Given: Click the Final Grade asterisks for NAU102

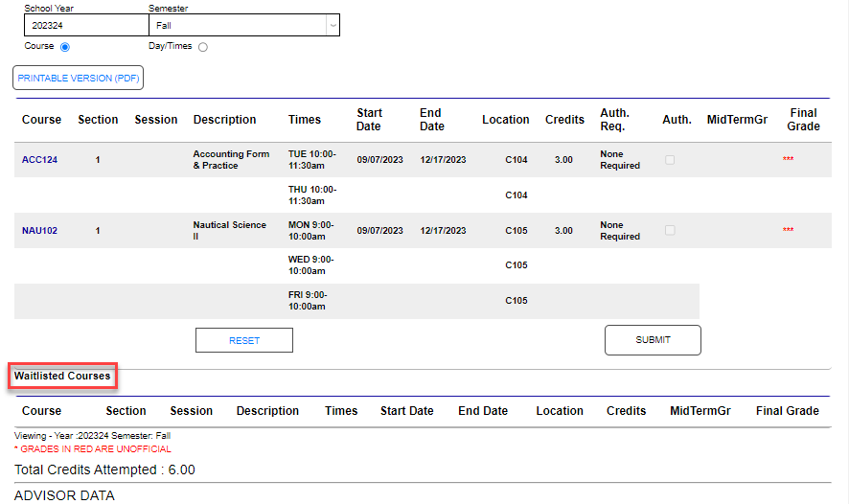Looking at the screenshot, I should [x=788, y=231].
